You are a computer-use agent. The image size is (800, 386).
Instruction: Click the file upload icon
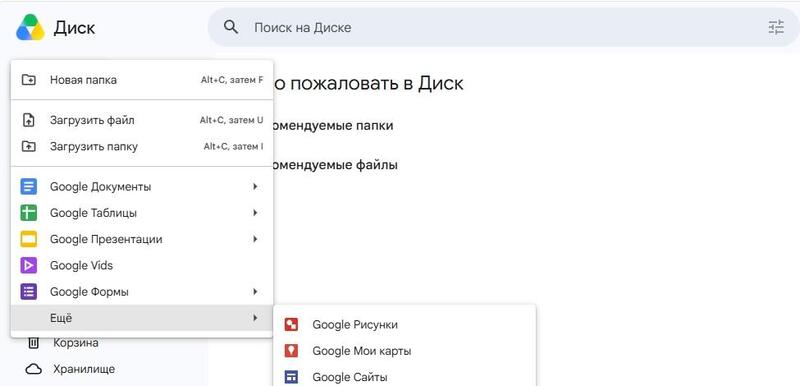29,120
